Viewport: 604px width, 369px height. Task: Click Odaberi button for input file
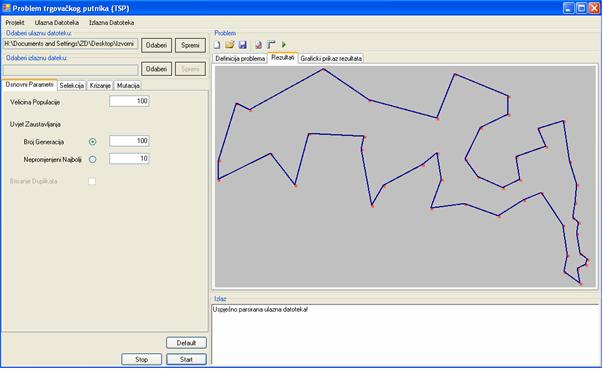(156, 45)
